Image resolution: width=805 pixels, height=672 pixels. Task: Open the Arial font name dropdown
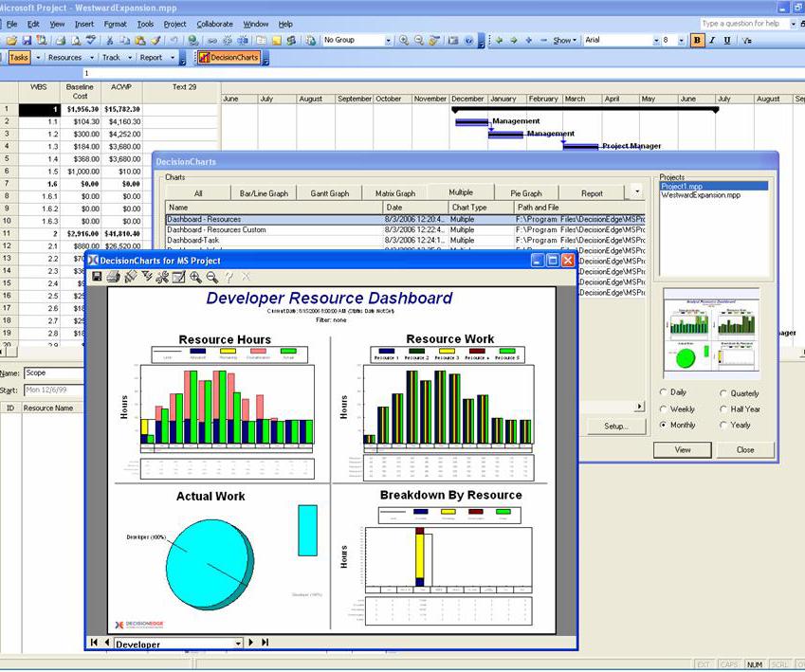click(x=655, y=41)
